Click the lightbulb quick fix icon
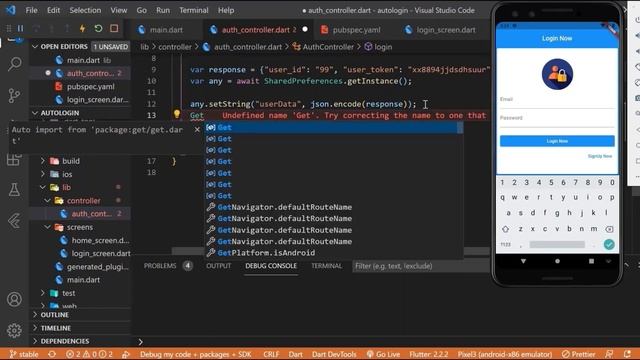Viewport: 640px width, 360px height. pos(177,114)
